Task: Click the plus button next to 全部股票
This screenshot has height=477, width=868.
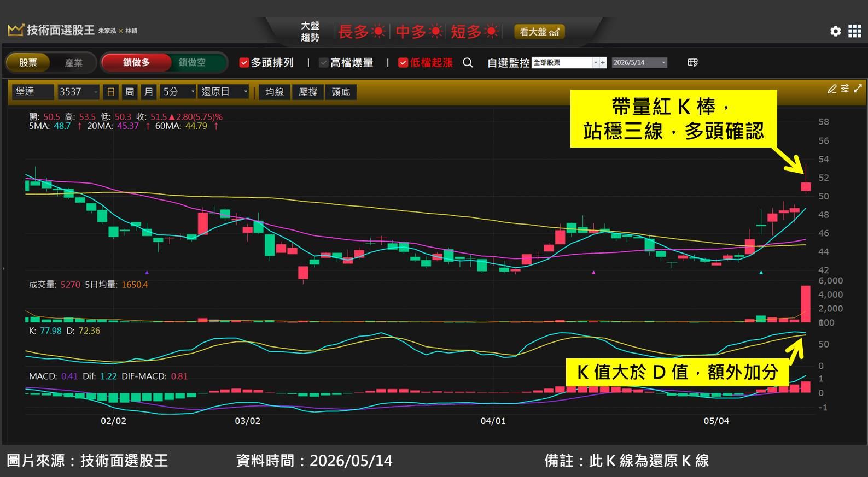Action: 603,63
